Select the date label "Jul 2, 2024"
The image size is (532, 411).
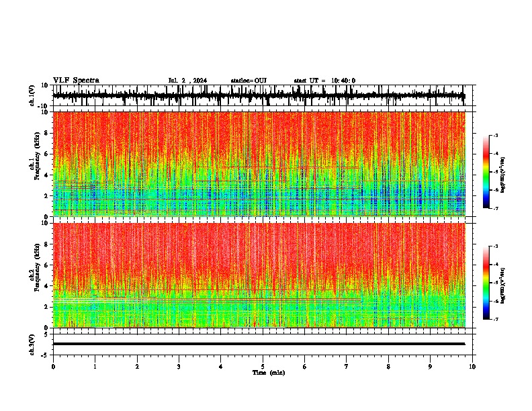187,81
